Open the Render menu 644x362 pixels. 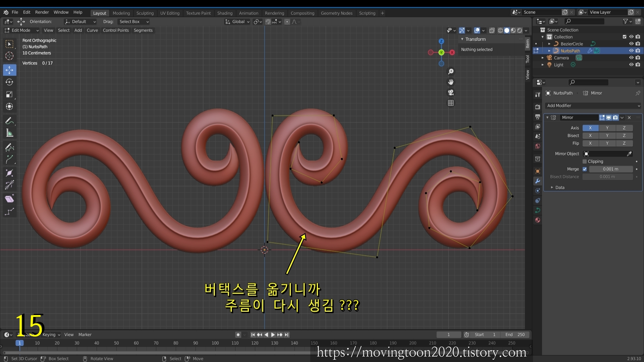42,12
